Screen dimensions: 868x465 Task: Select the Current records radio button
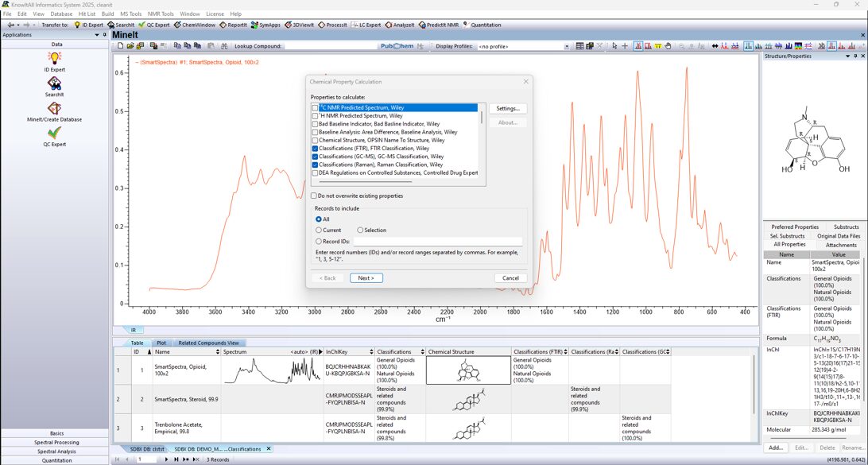point(319,231)
